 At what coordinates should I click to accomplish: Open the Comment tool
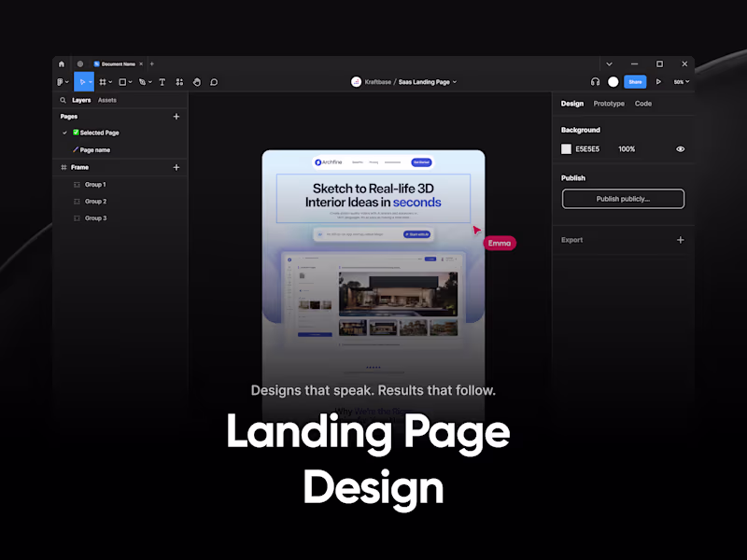pos(215,82)
